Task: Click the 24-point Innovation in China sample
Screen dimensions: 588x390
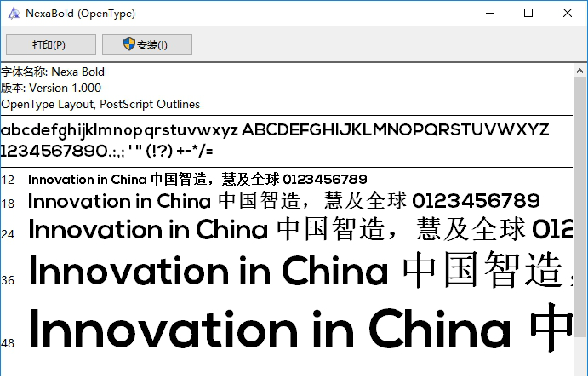Action: click(x=300, y=229)
